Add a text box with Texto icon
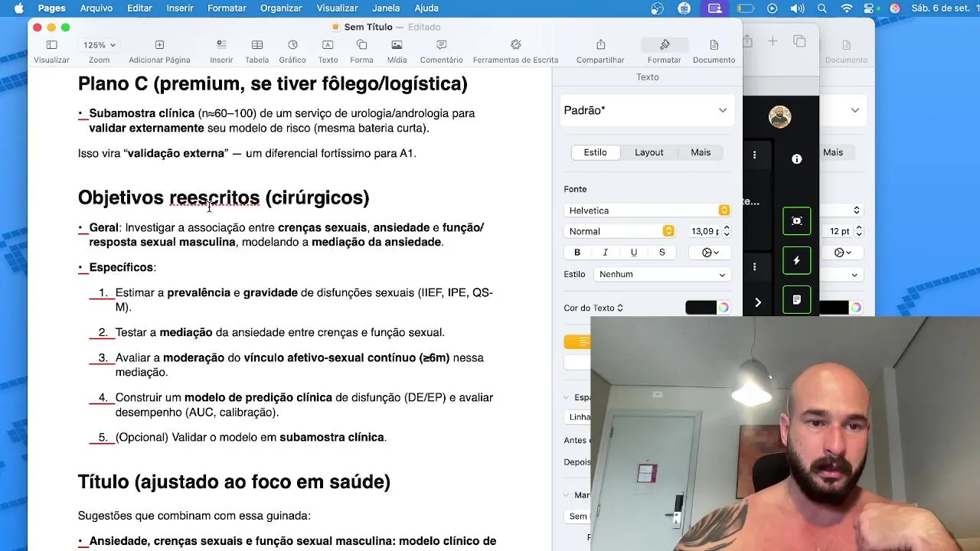980x551 pixels. [328, 45]
